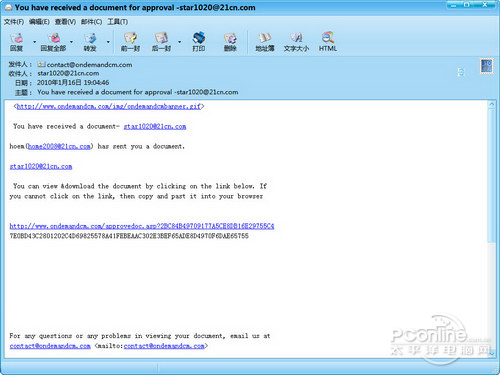Go to previous mail with 前一封
The height and width of the screenshot is (375, 500).
pos(130,42)
